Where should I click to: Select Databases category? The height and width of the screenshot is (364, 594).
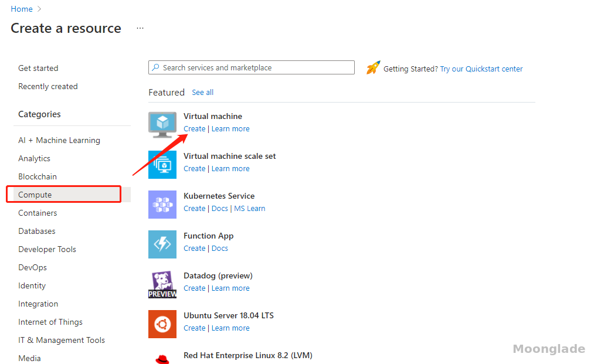click(x=37, y=231)
